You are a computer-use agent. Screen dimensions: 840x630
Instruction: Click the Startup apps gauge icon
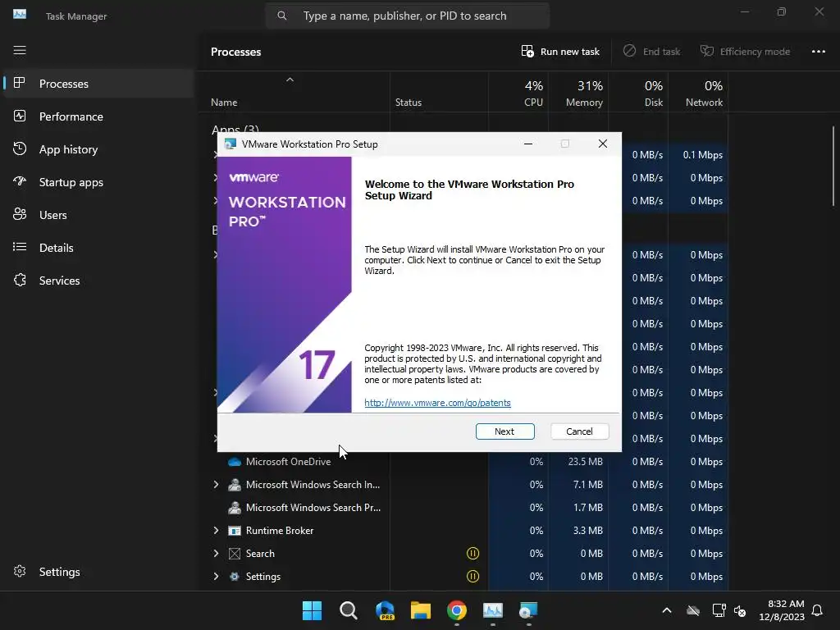click(x=20, y=181)
